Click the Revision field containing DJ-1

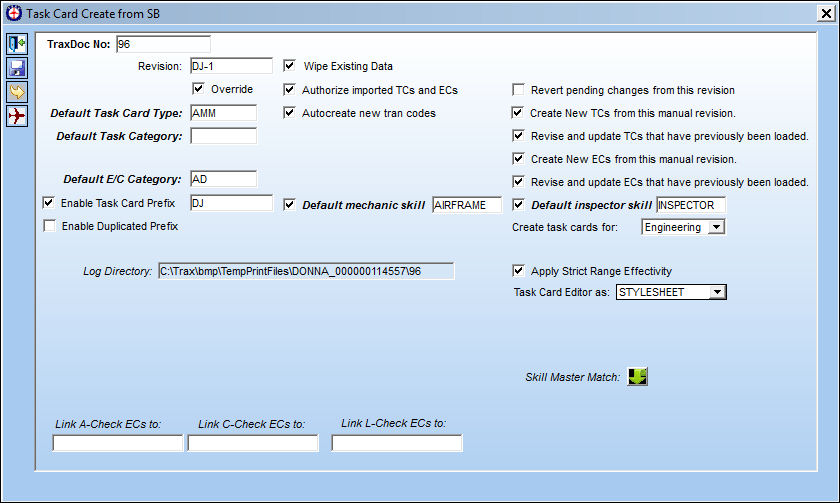(231, 66)
